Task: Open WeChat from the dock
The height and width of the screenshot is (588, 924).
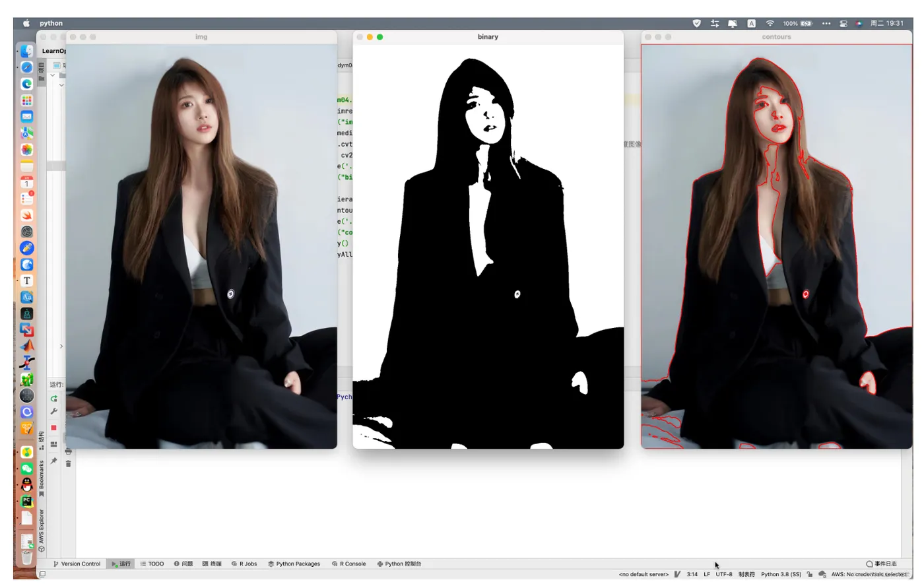Action: 26,469
